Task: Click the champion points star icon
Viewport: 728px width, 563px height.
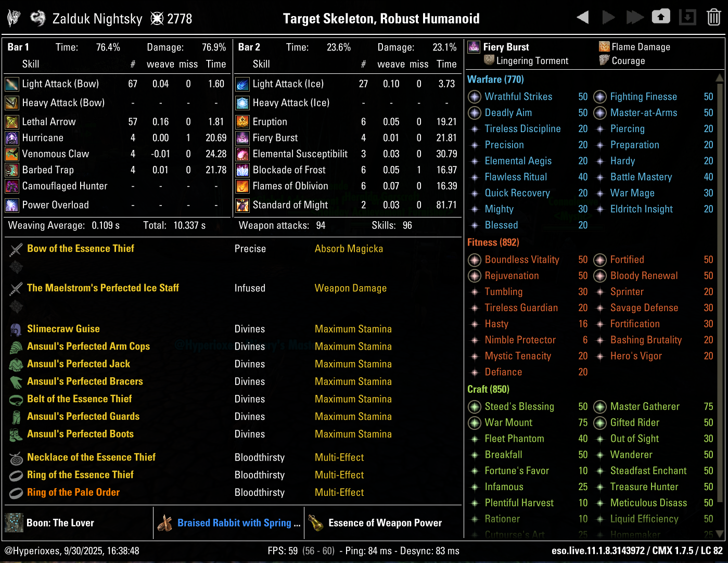Action: pos(157,19)
